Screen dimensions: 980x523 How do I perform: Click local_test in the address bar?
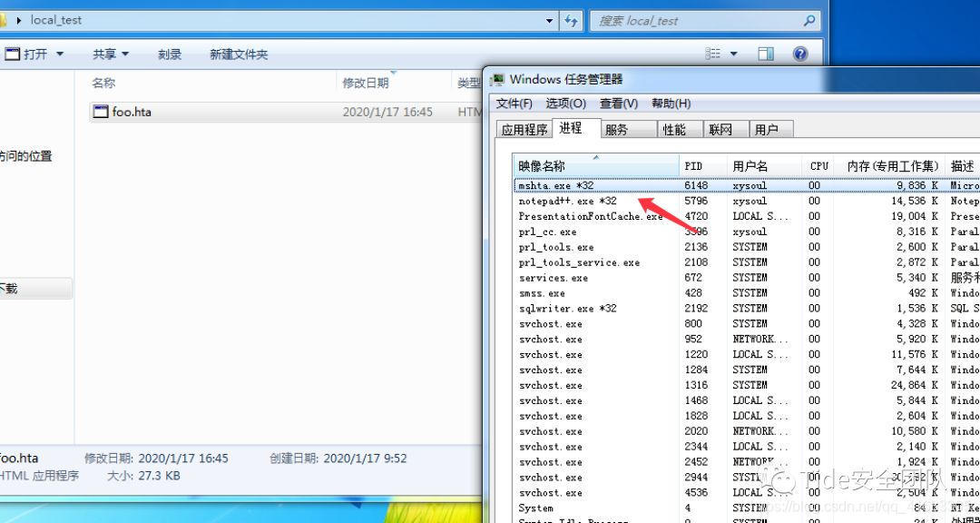point(56,20)
